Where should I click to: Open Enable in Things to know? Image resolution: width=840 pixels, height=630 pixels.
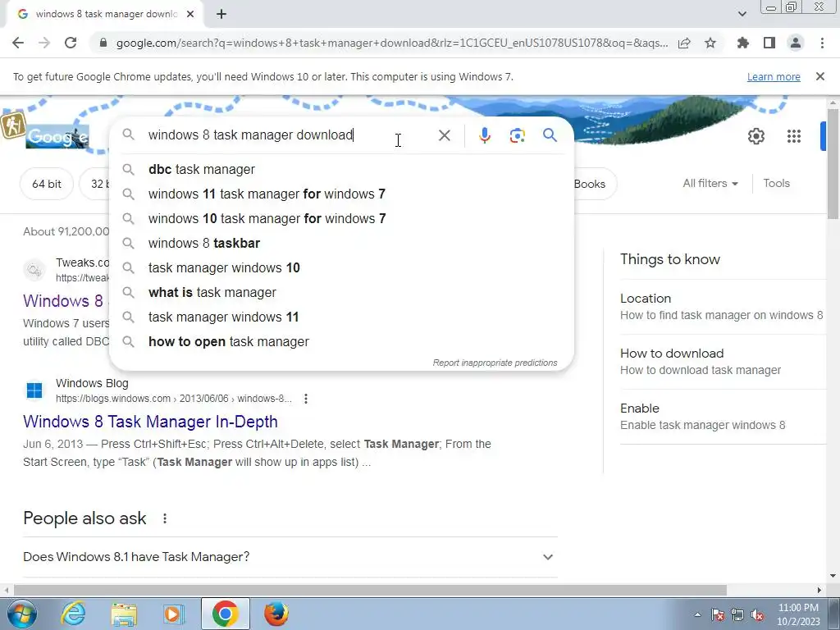(722, 416)
